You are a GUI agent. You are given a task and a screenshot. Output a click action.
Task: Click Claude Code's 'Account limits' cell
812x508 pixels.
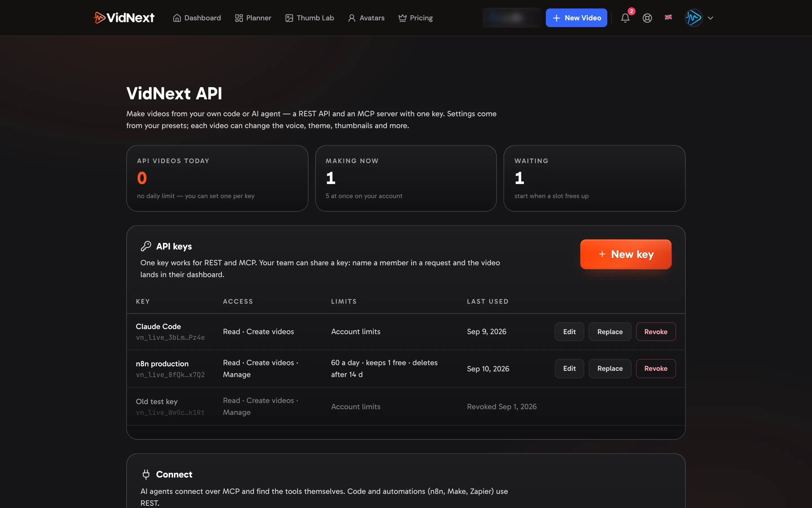356,332
